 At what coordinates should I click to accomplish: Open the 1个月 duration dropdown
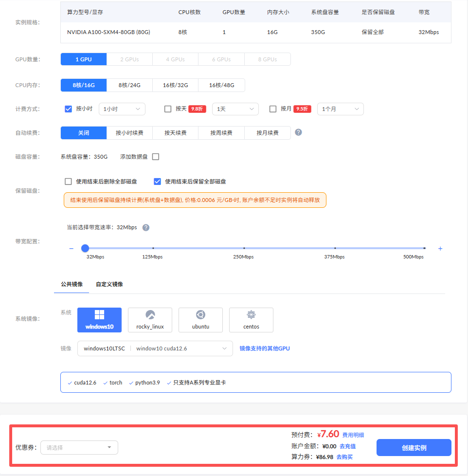coord(341,109)
